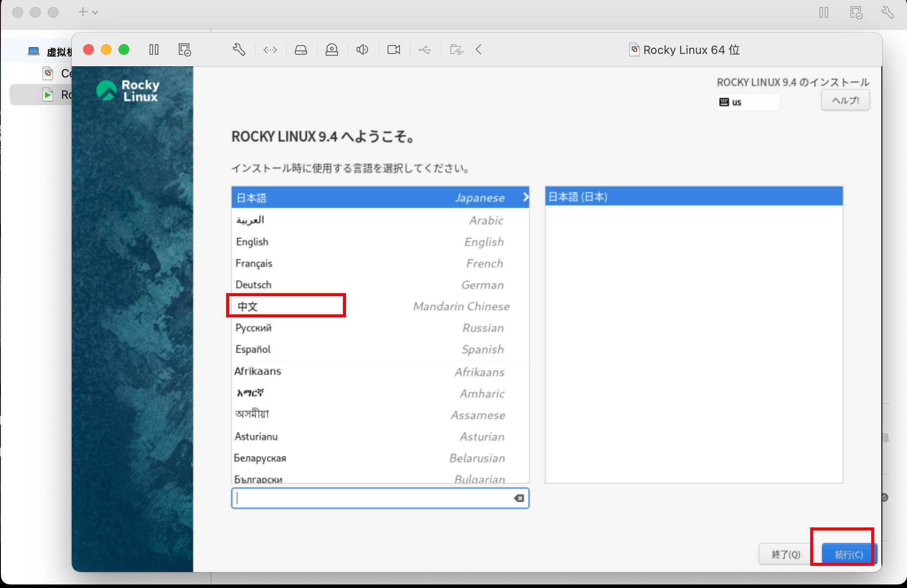The width and height of the screenshot is (907, 588).
Task: Select English language row
Action: [x=380, y=242]
